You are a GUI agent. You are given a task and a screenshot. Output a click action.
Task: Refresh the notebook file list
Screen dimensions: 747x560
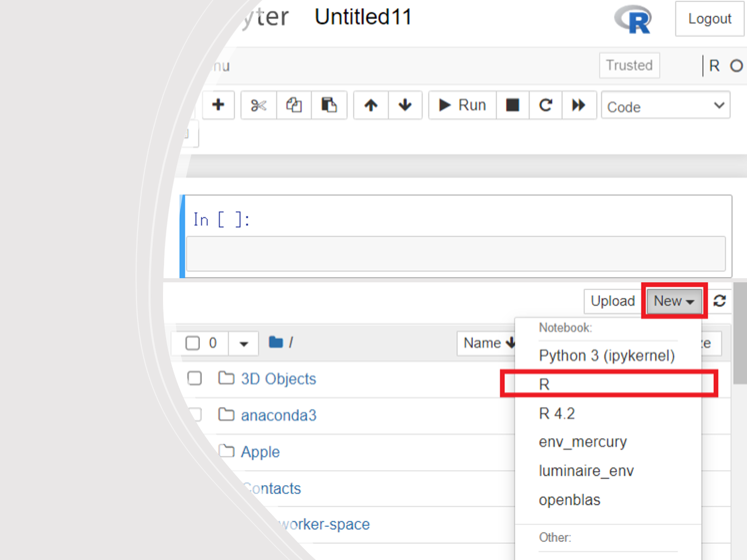tap(719, 301)
